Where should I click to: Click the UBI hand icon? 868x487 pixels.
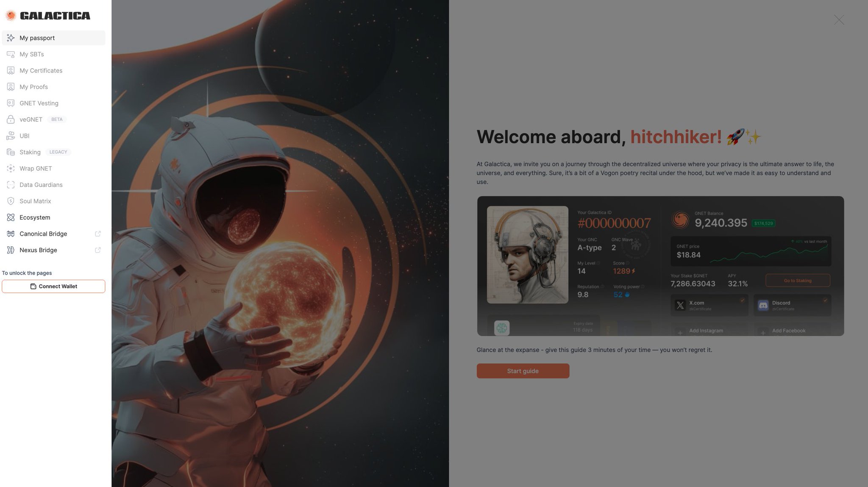click(11, 136)
